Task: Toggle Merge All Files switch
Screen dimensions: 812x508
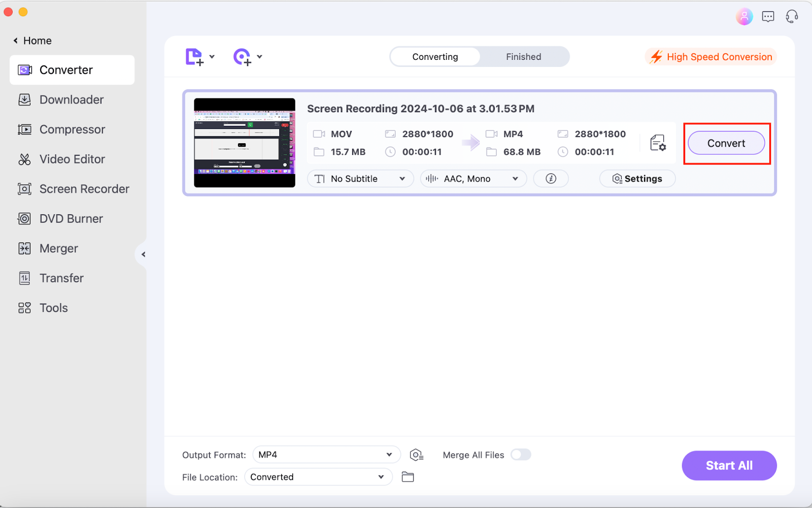Action: [521, 455]
